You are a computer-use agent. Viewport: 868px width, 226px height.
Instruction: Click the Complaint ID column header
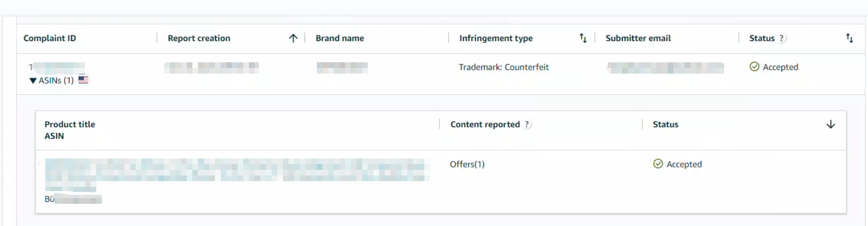(x=50, y=38)
